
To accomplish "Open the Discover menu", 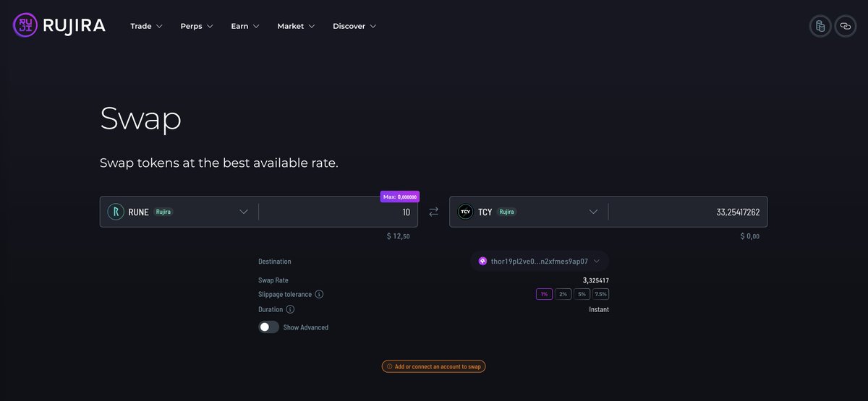I will point(354,26).
